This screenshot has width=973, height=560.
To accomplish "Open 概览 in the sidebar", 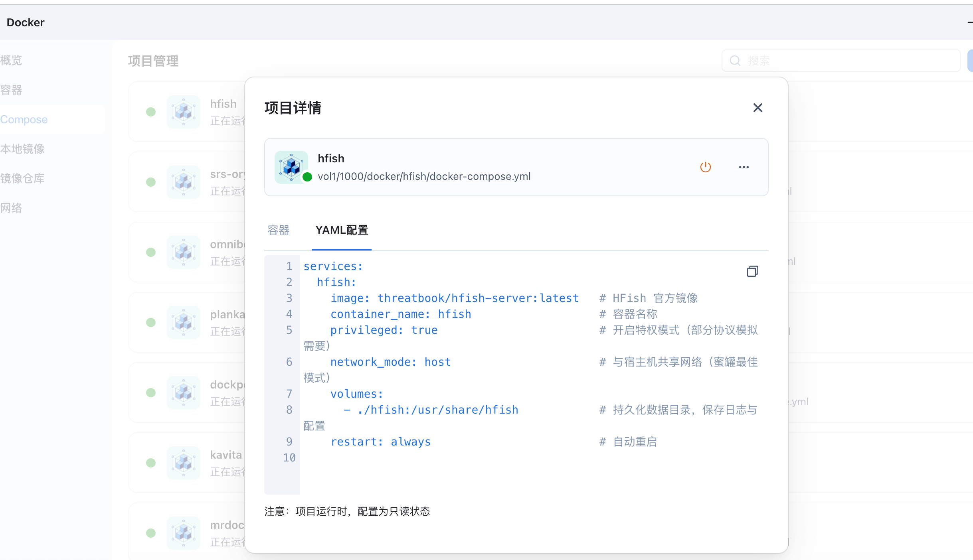I will click(11, 60).
